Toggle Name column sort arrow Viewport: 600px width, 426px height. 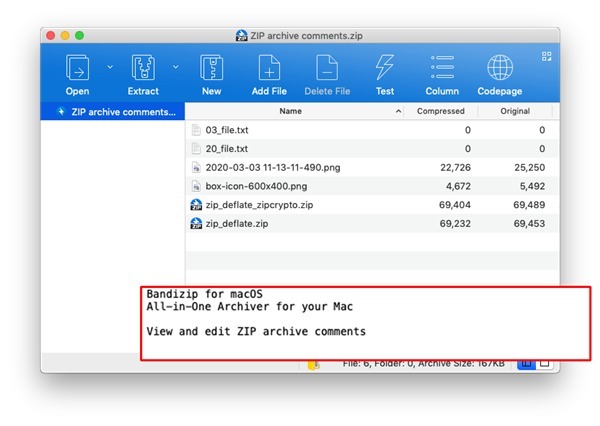[398, 111]
